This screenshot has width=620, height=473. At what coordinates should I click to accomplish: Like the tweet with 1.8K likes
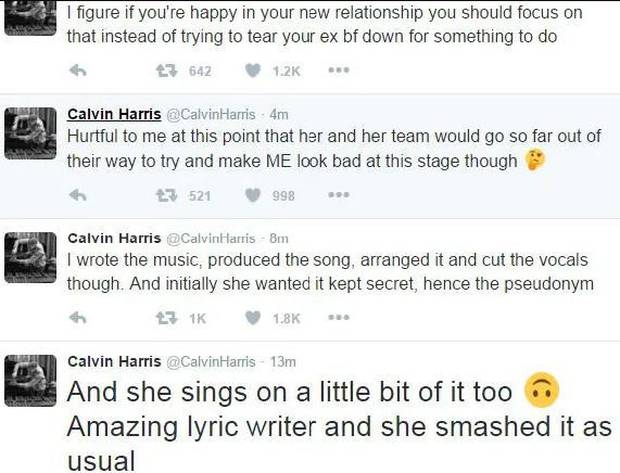(x=253, y=318)
